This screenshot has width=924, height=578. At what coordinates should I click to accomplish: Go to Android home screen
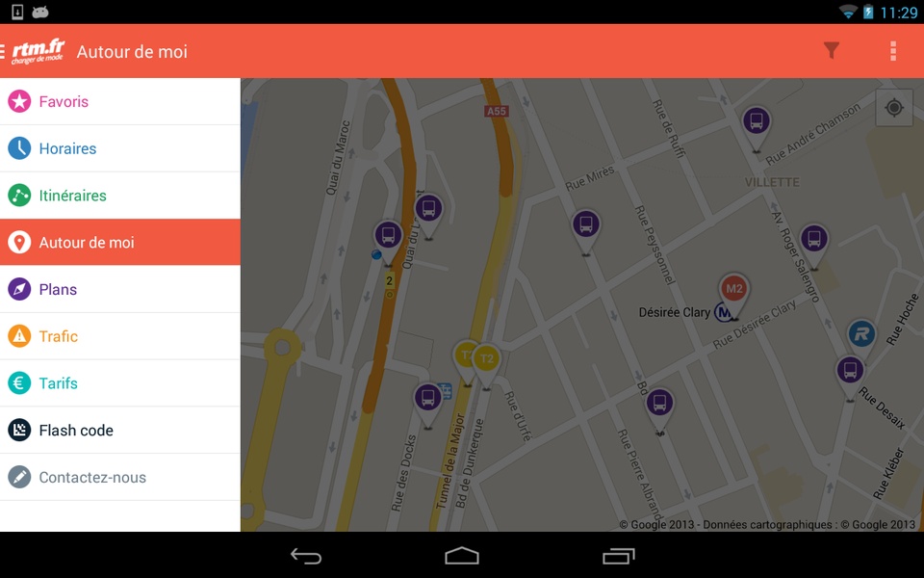(462, 556)
